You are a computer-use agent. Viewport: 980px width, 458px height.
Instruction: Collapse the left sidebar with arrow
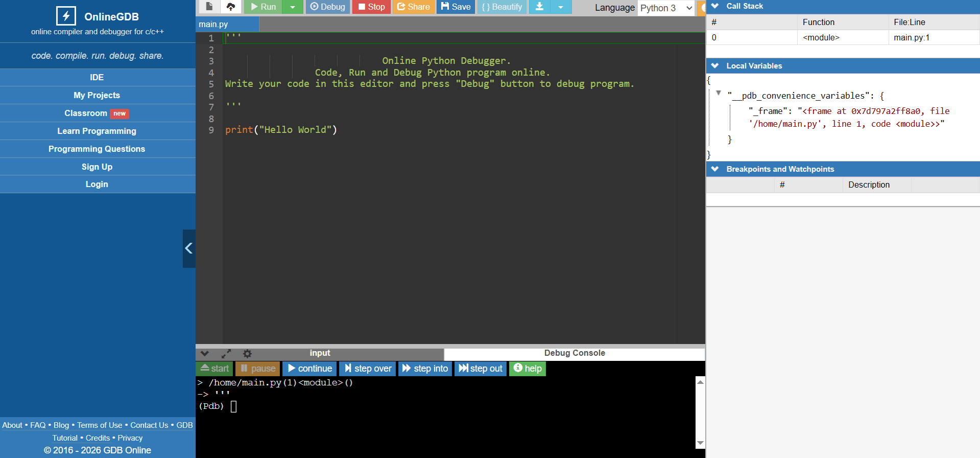pyautogui.click(x=189, y=248)
